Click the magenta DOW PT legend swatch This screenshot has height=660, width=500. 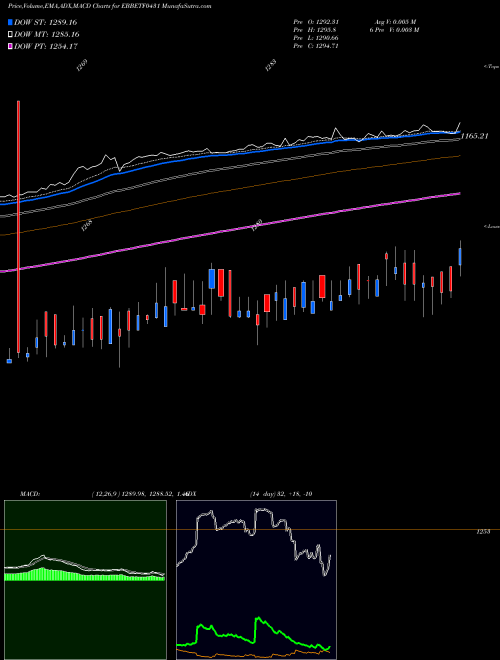point(11,46)
